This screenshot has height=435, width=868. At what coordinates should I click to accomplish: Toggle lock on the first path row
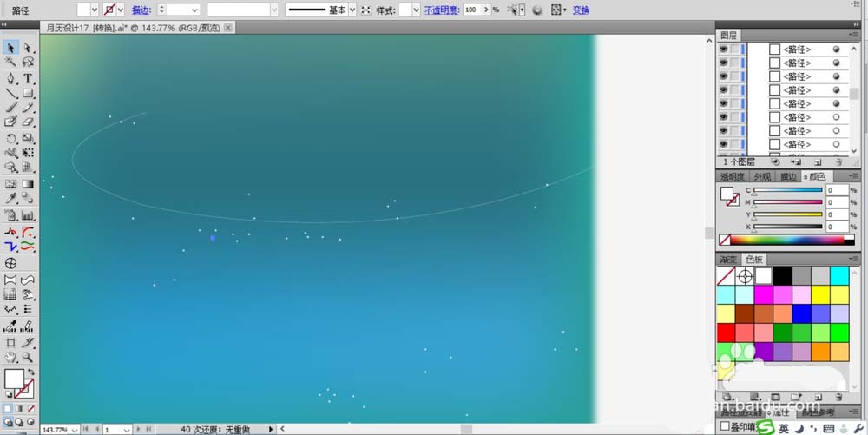coord(735,49)
